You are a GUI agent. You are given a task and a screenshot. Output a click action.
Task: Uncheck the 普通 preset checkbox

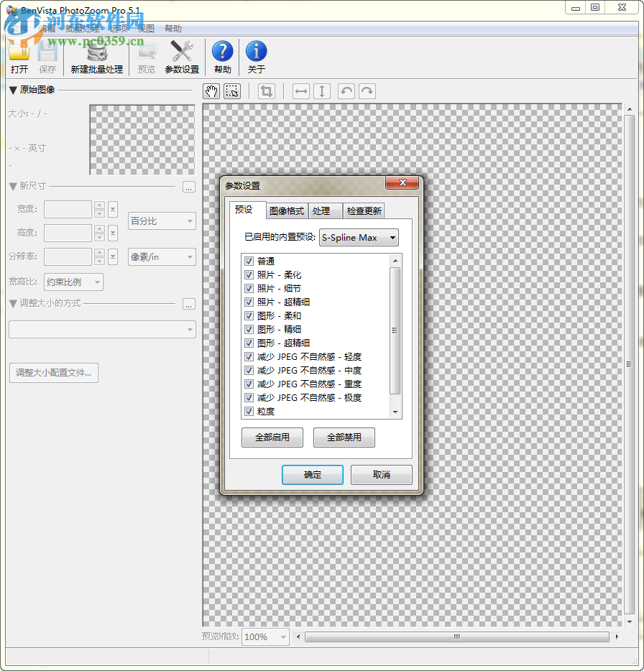point(249,261)
